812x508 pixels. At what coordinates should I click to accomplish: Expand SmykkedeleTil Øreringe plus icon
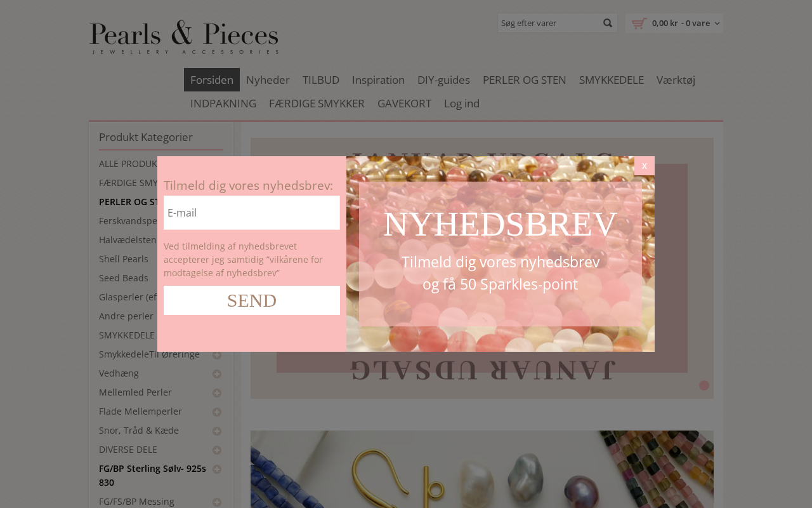[x=217, y=355]
